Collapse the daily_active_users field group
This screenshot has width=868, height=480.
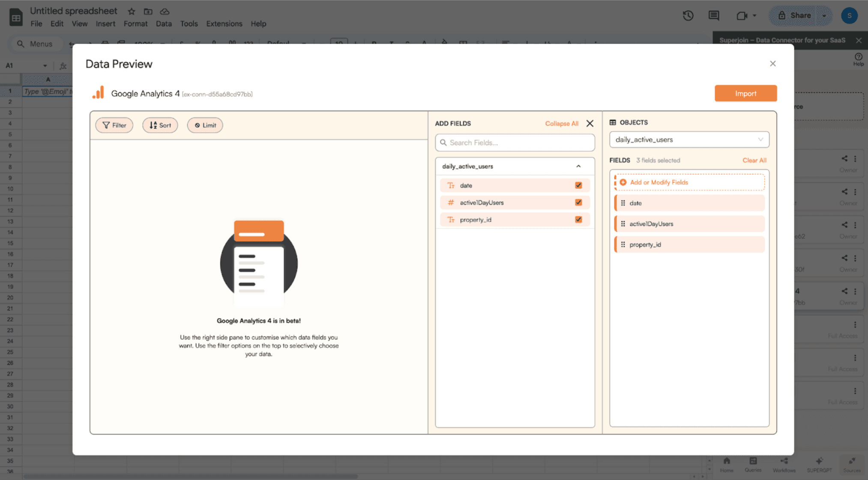[x=578, y=166]
